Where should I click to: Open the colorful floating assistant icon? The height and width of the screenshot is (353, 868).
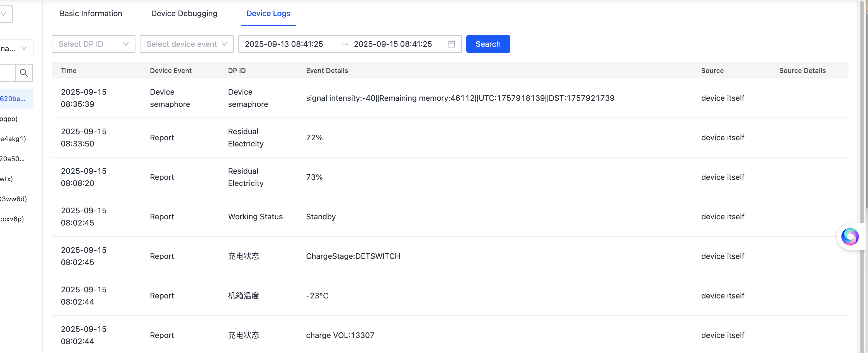850,237
